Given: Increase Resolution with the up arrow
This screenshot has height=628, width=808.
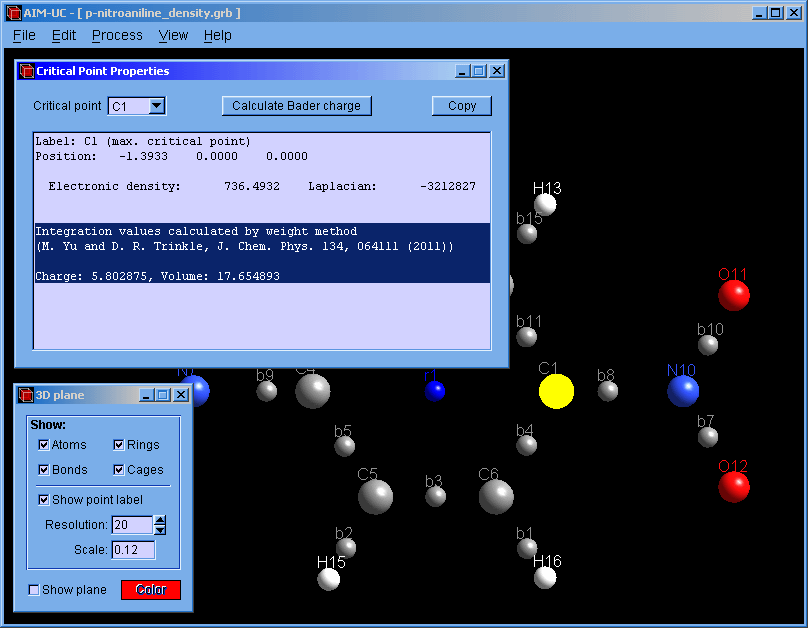Looking at the screenshot, I should (160, 520).
